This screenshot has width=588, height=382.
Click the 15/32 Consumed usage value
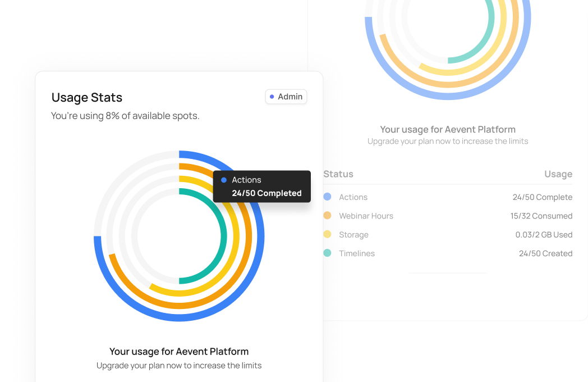(x=541, y=216)
